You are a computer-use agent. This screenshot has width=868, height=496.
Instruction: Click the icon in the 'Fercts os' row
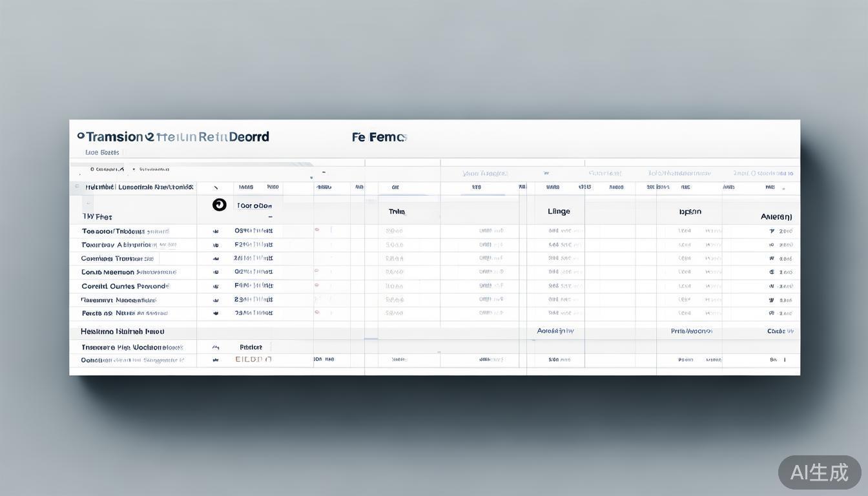point(216,313)
